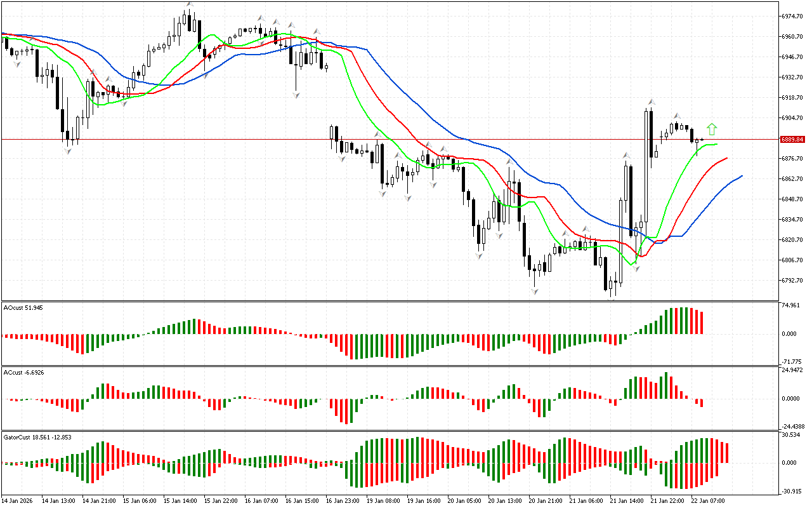Select the right end of the blue Alligator line
Screen dimensions: 812x508
[x=741, y=176]
